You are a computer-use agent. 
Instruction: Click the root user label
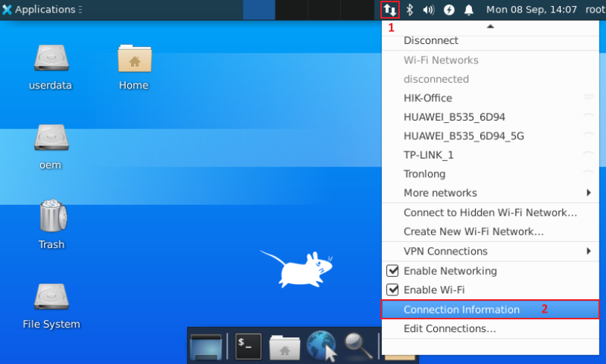point(595,9)
